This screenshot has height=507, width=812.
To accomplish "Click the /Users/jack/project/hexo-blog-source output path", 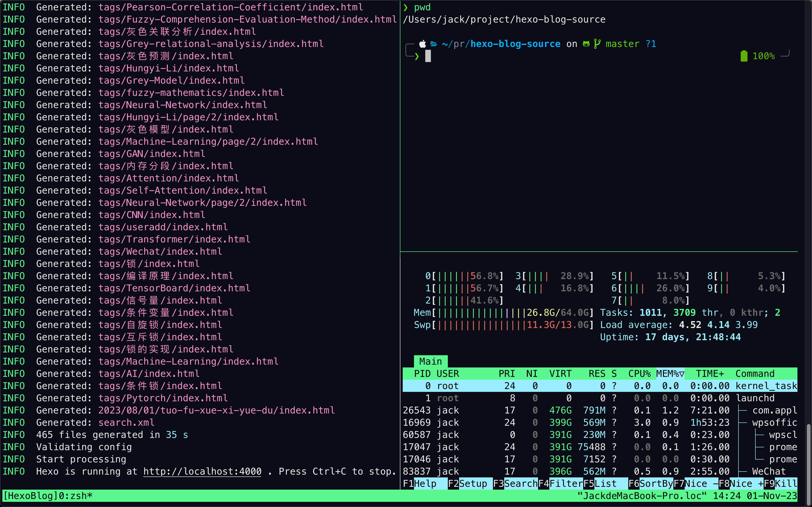I will [x=504, y=19].
